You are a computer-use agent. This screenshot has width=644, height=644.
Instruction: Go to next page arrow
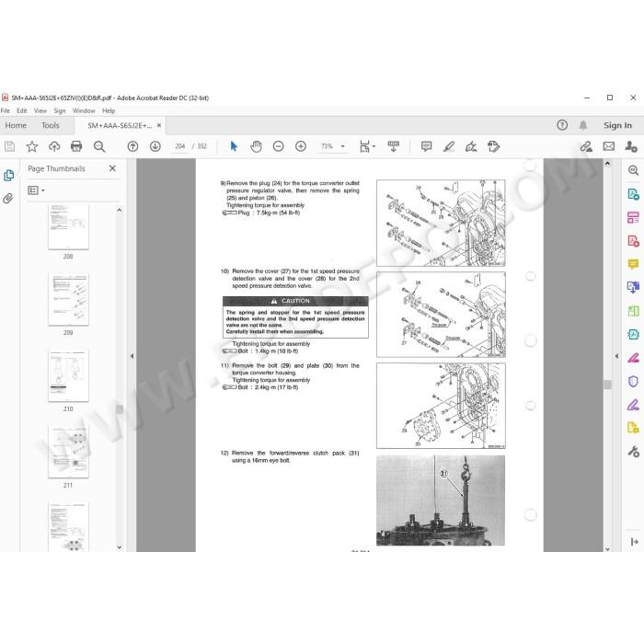[x=155, y=146]
